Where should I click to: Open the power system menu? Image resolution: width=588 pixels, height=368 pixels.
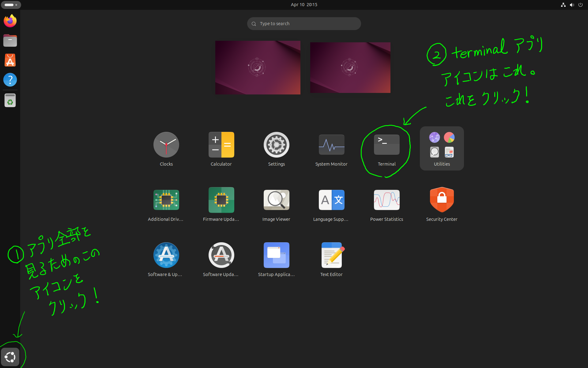(x=580, y=5)
